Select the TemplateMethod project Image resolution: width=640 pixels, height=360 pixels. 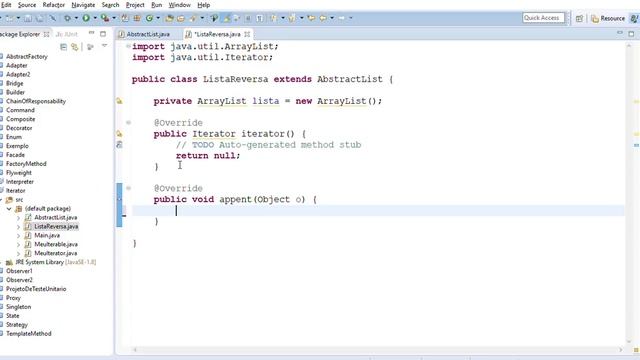pos(29,334)
